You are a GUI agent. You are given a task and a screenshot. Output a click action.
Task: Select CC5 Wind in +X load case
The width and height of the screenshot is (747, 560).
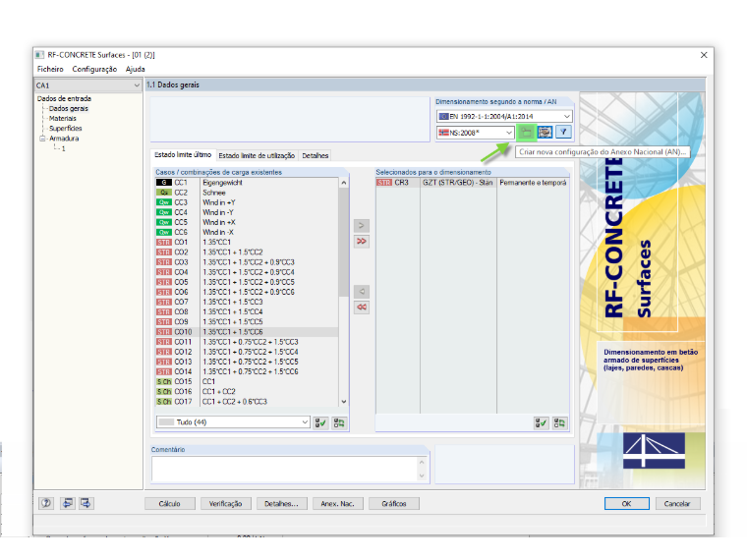[247, 222]
